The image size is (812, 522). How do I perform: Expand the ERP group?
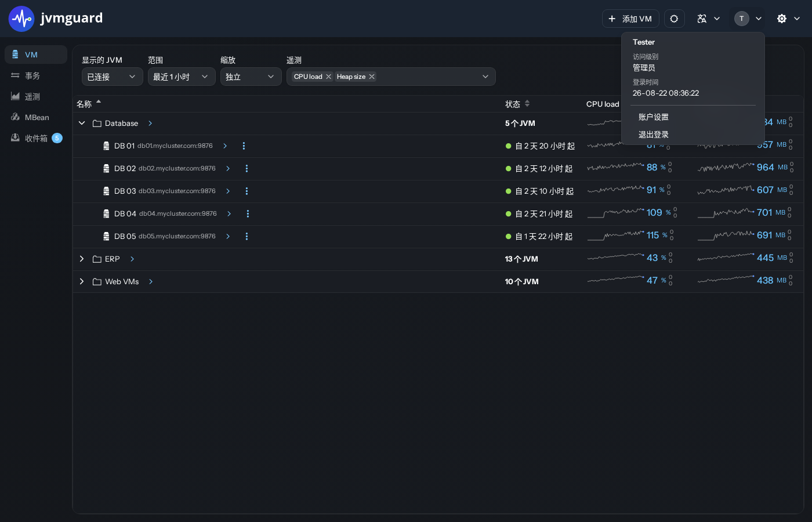pos(82,259)
